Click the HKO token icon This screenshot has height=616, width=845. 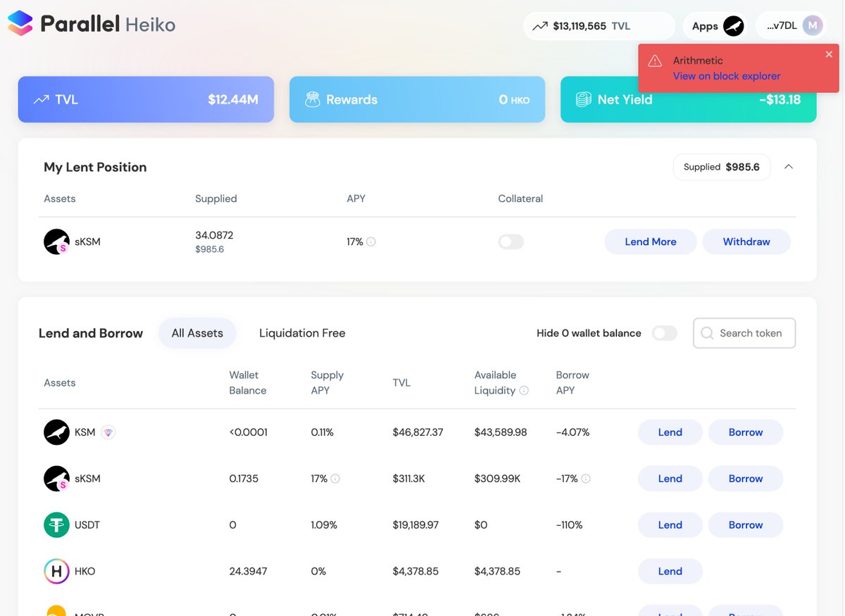click(56, 571)
